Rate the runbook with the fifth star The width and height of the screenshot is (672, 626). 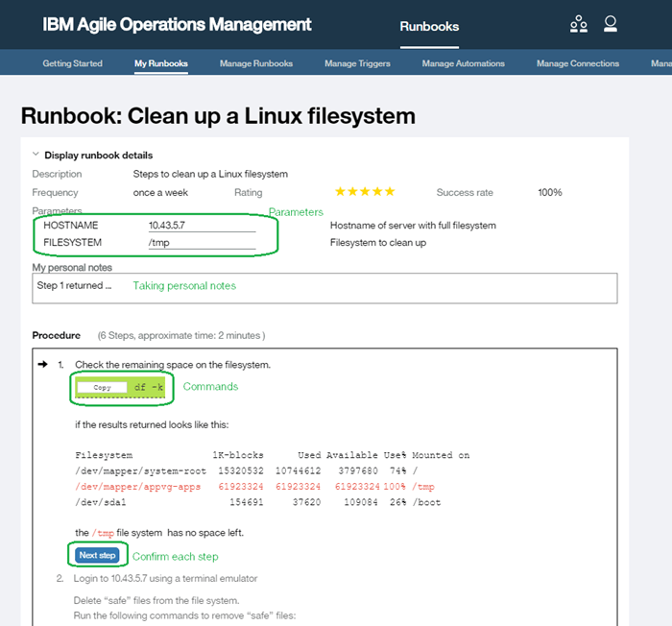tap(390, 191)
